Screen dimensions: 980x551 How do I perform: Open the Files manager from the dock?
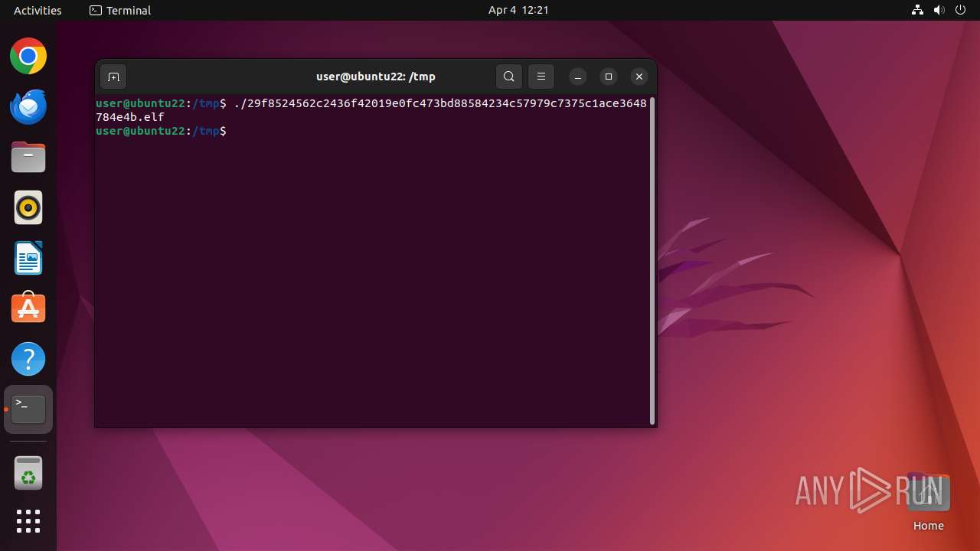(28, 157)
